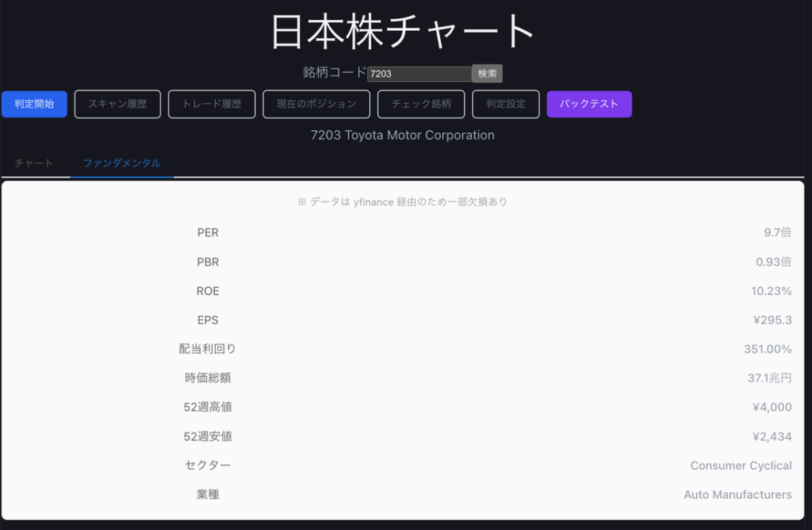This screenshot has width=812, height=530.
Task: Switch to the チャート tab
Action: click(x=34, y=163)
